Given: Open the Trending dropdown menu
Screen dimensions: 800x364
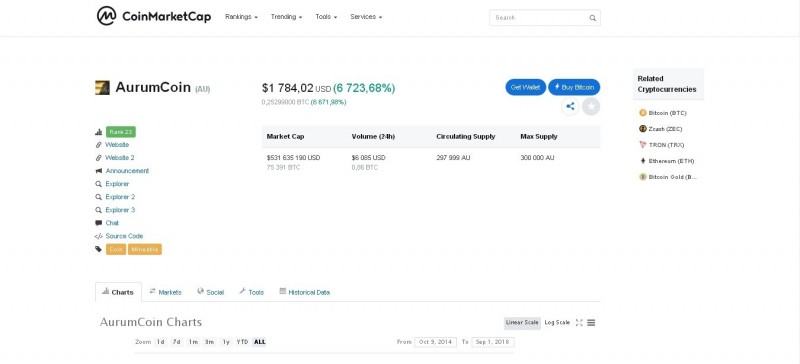Looking at the screenshot, I should 286,17.
